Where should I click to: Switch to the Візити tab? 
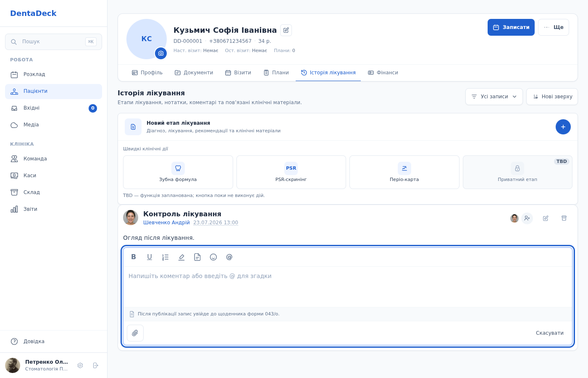(238, 73)
